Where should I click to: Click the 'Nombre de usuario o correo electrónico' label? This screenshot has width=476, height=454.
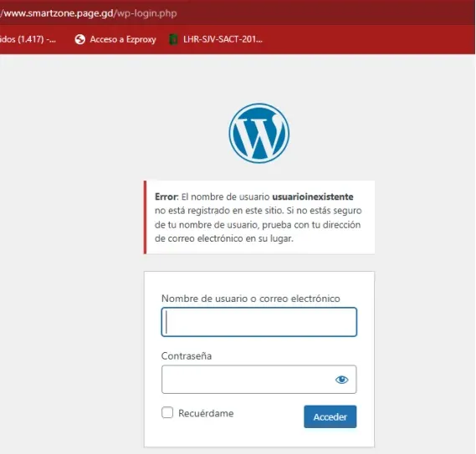[x=250, y=298]
